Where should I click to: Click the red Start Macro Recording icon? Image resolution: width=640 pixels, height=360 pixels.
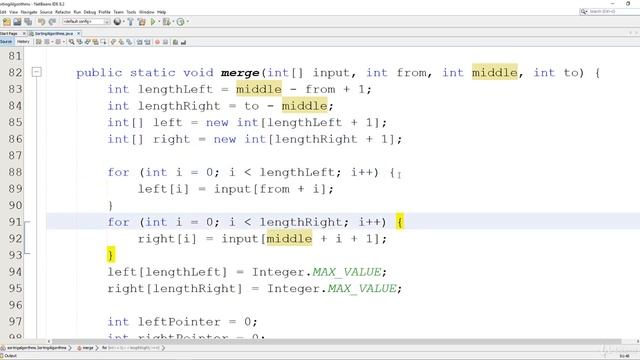pyautogui.click(x=157, y=42)
